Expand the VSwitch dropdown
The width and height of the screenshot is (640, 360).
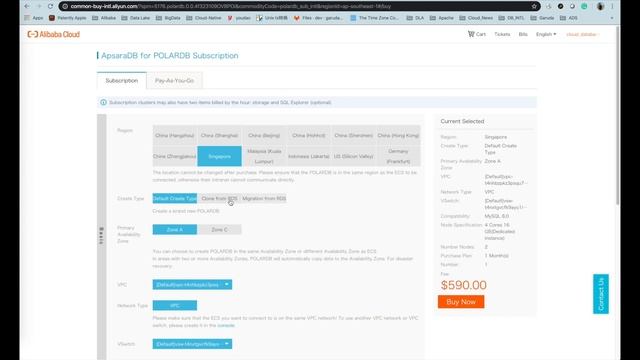point(192,344)
